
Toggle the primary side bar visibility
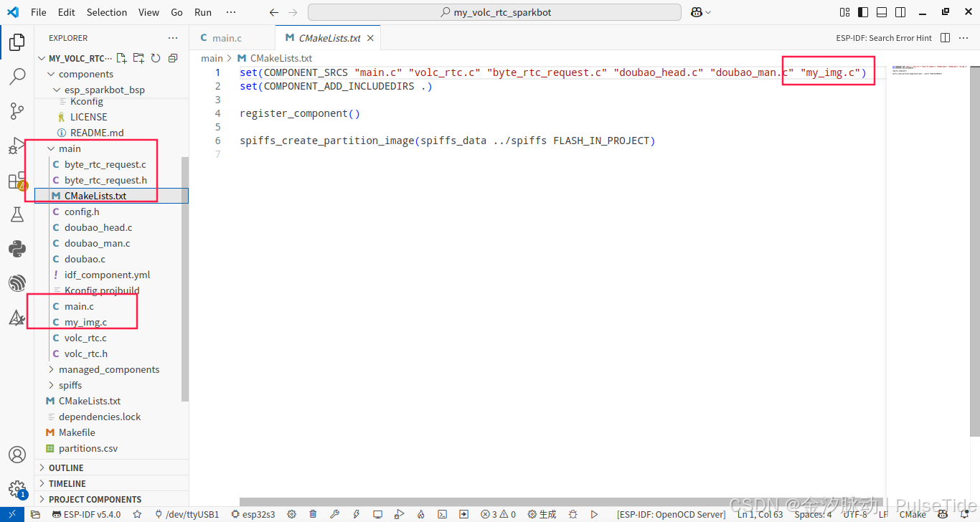863,12
